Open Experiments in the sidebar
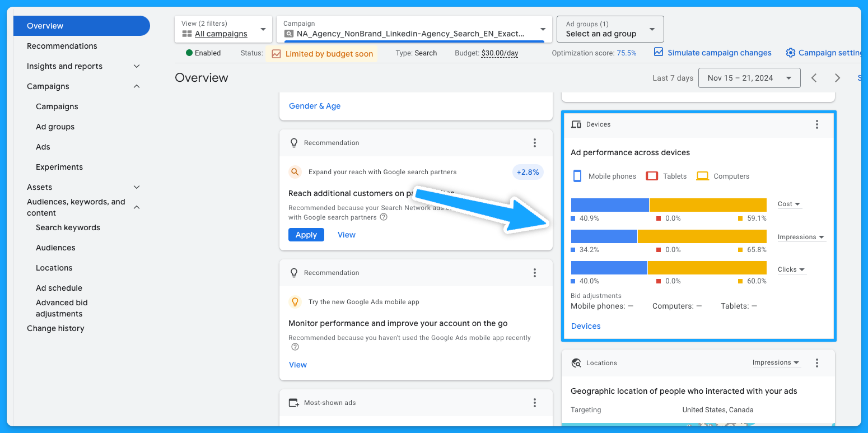 coord(59,167)
